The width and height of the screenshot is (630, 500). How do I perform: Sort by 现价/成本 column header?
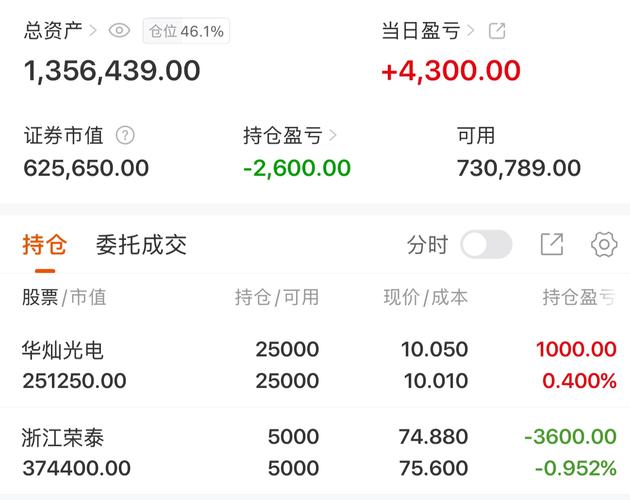(426, 297)
